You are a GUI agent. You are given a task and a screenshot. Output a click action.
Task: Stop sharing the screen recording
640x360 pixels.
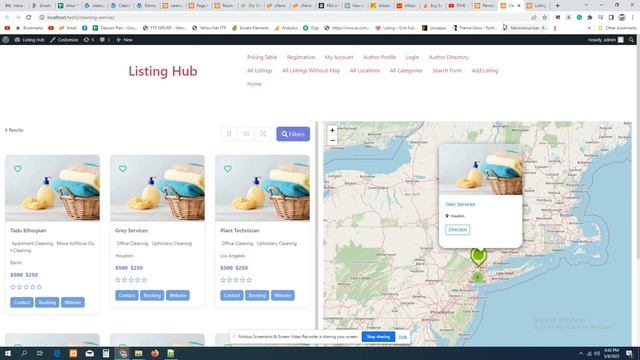[x=378, y=337]
